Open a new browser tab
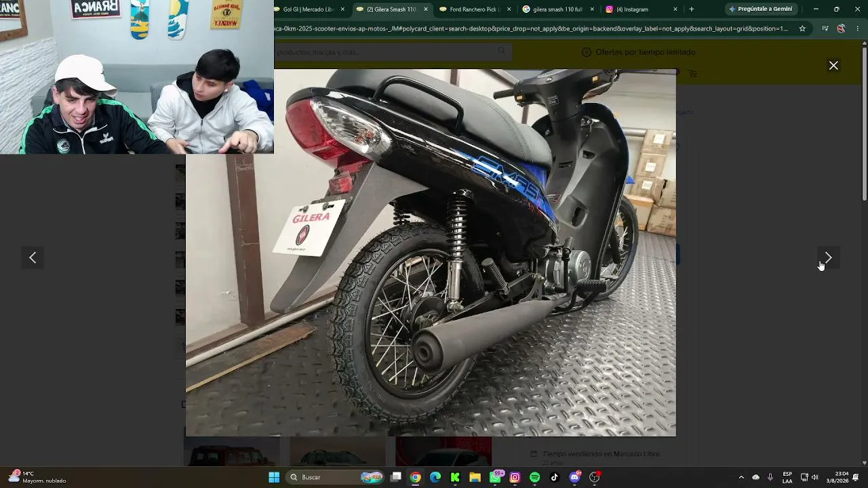Viewport: 868px width, 488px height. point(692,9)
